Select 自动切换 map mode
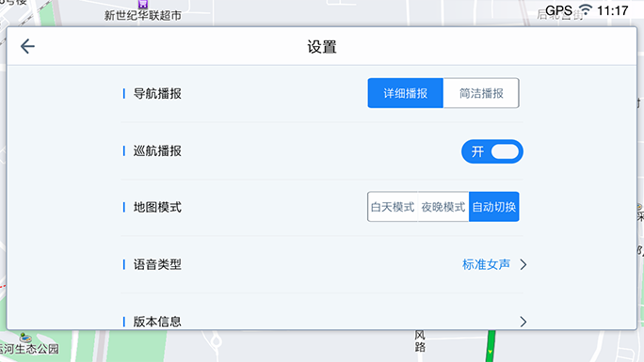This screenshot has height=362, width=644. pyautogui.click(x=494, y=207)
